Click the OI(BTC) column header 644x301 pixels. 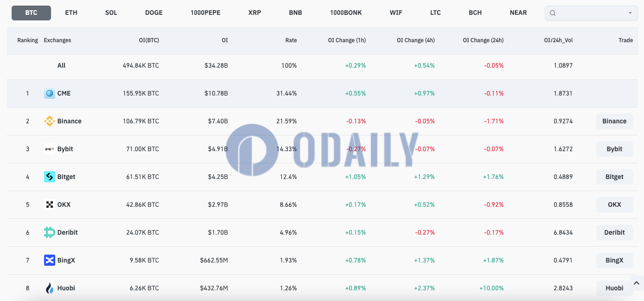coord(149,40)
